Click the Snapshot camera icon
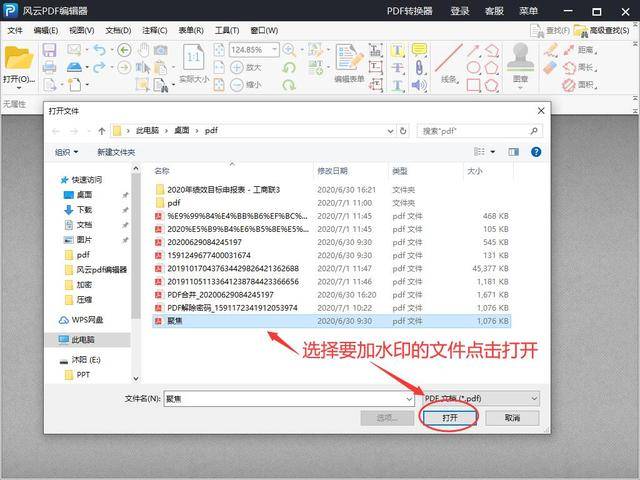This screenshot has width=640, height=480. (x=160, y=50)
